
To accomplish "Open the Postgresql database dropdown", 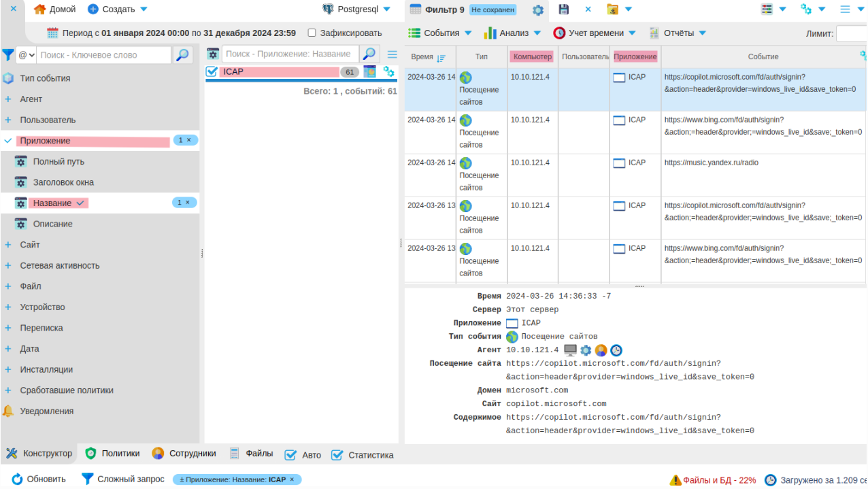I will [357, 10].
